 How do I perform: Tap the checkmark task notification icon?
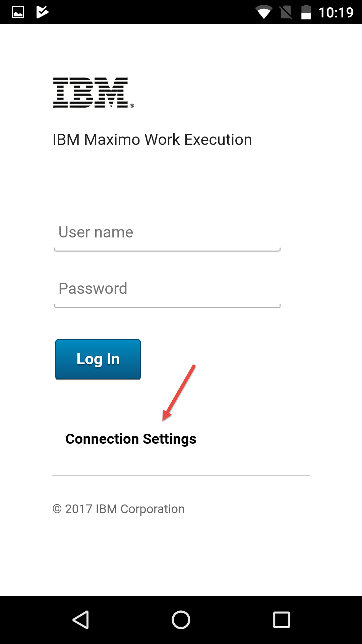tap(42, 12)
